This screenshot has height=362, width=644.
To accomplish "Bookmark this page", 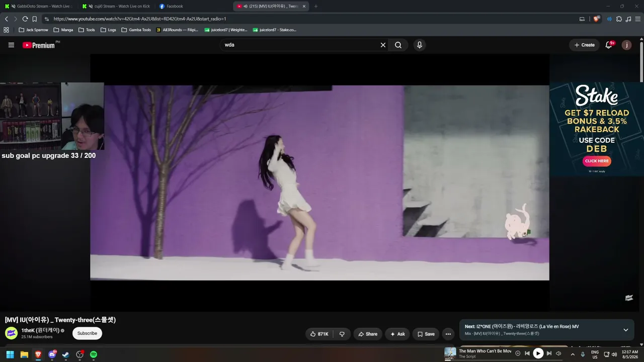I will pyautogui.click(x=35, y=19).
